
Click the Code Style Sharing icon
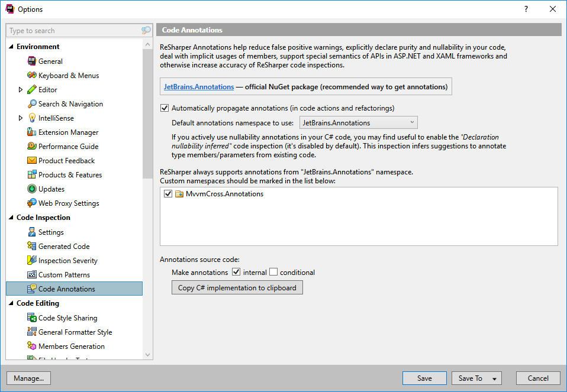point(32,318)
